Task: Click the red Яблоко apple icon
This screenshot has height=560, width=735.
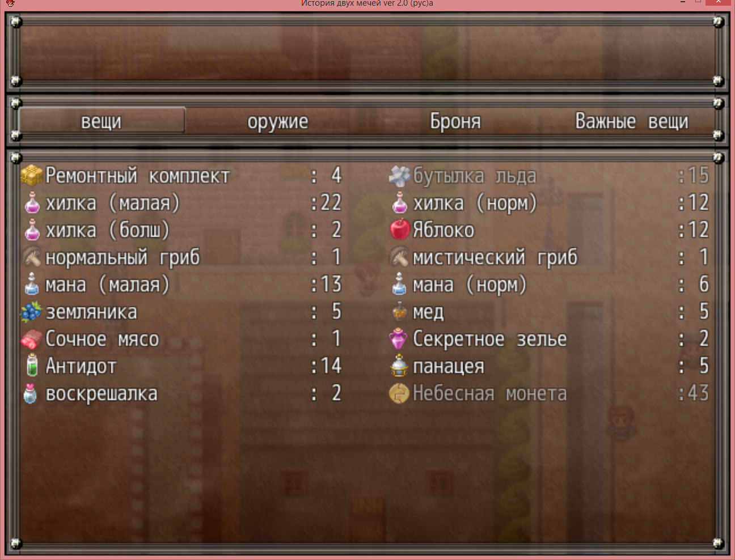Action: pos(400,230)
